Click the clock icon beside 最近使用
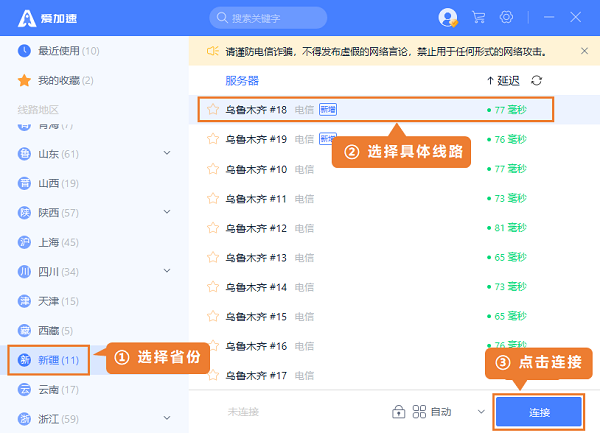This screenshot has width=600, height=433. pos(24,51)
